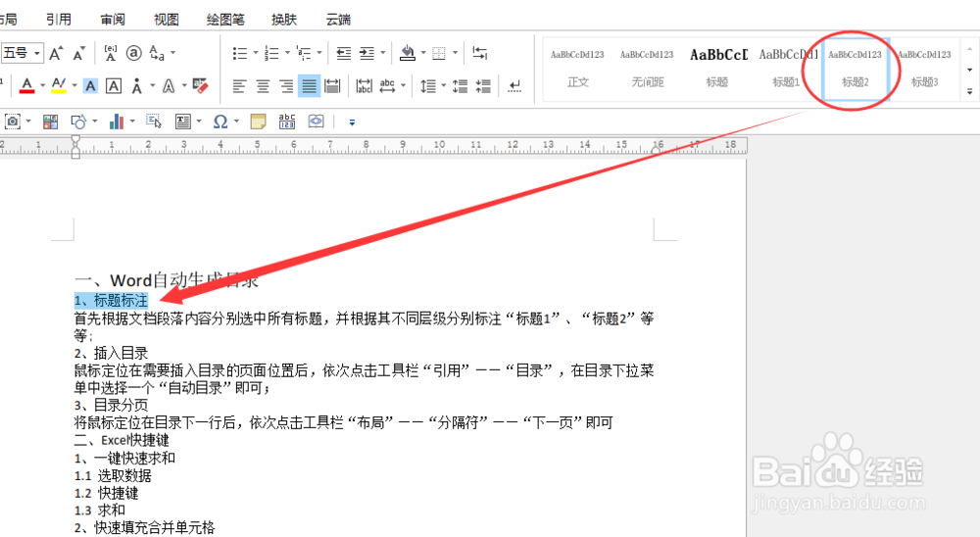Click the abc 123 word count icon
The image size is (980, 537).
pyautogui.click(x=287, y=122)
